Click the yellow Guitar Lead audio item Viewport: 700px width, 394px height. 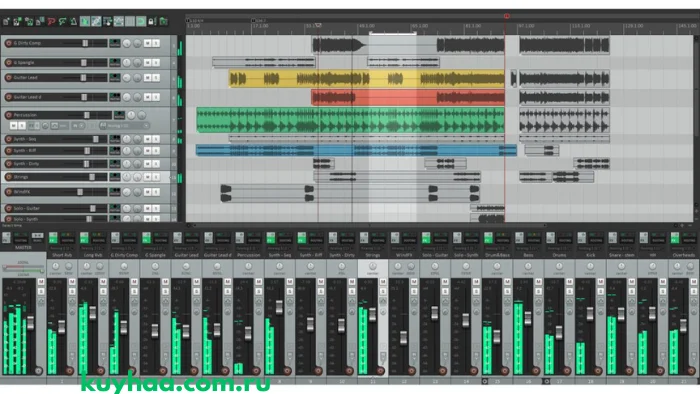pyautogui.click(x=367, y=79)
